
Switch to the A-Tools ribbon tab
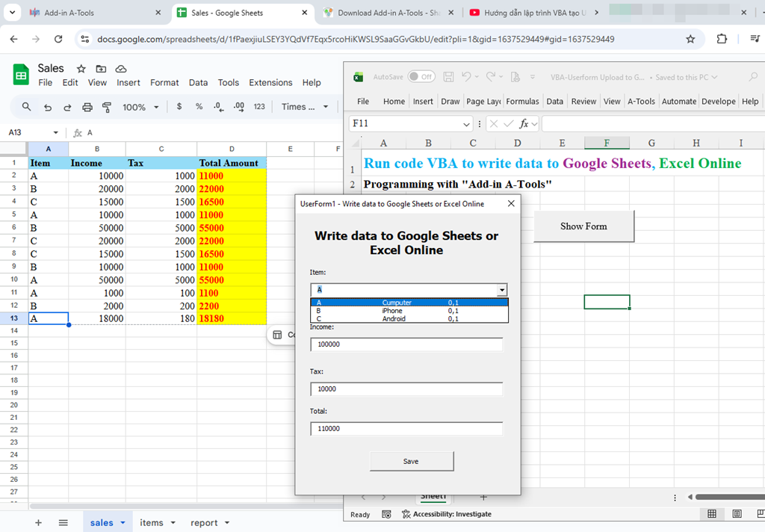click(x=641, y=102)
